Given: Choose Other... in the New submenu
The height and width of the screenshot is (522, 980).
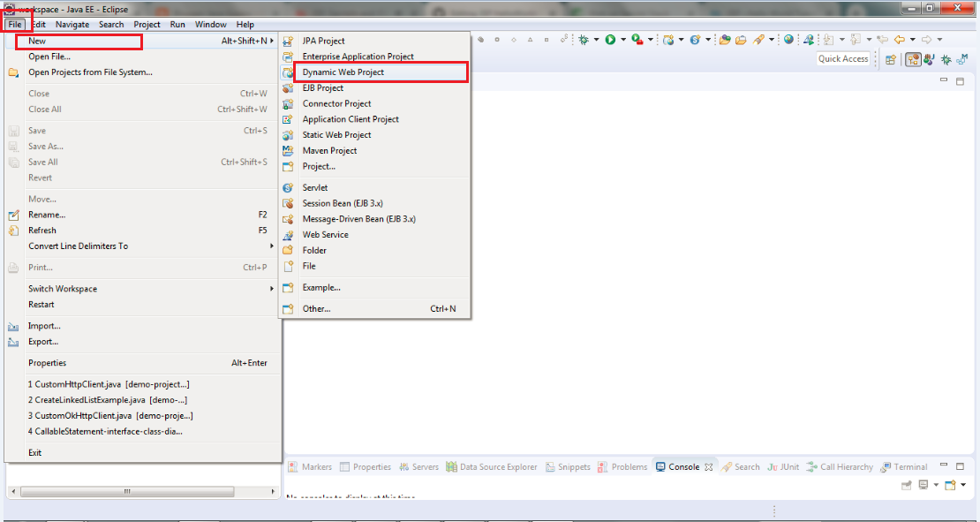Looking at the screenshot, I should click(375, 309).
